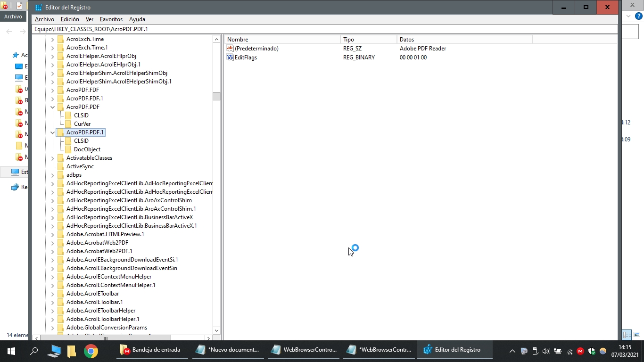Click the computer icon on the taskbar

point(55,351)
